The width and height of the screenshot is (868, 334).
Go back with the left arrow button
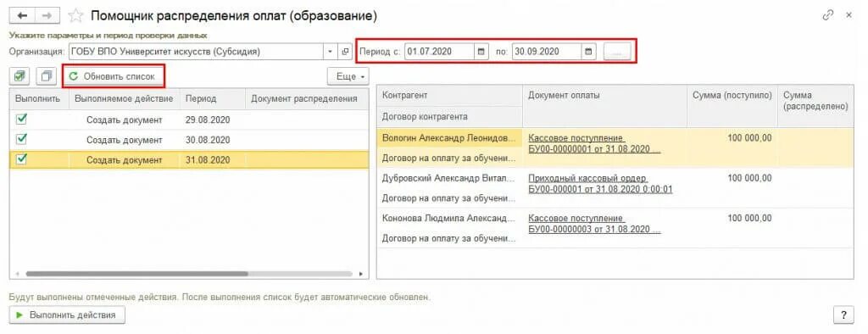coord(22,15)
